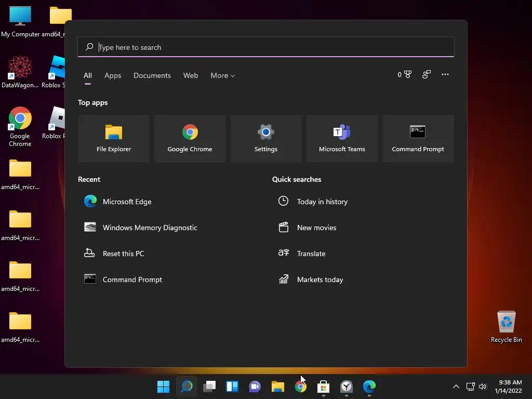Select DataWagon desktop shortcut
The image size is (532, 399).
tap(20, 72)
